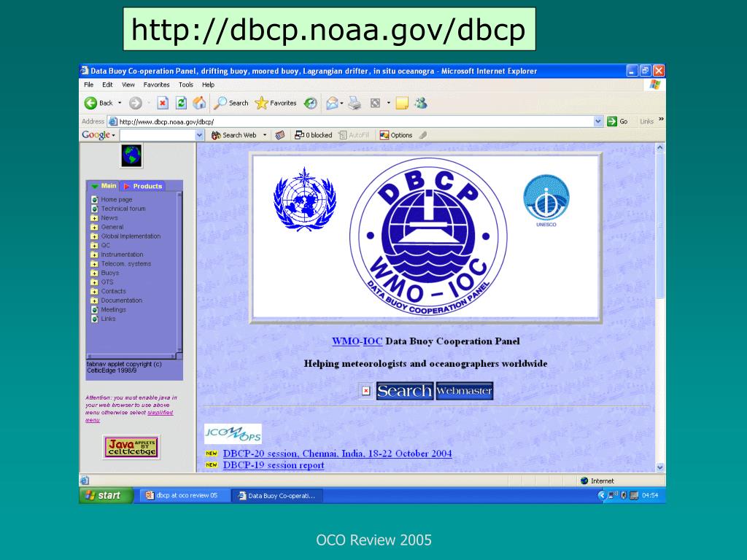This screenshot has height=560, width=747.
Task: Expand the QC menu folder
Action: click(x=94, y=246)
